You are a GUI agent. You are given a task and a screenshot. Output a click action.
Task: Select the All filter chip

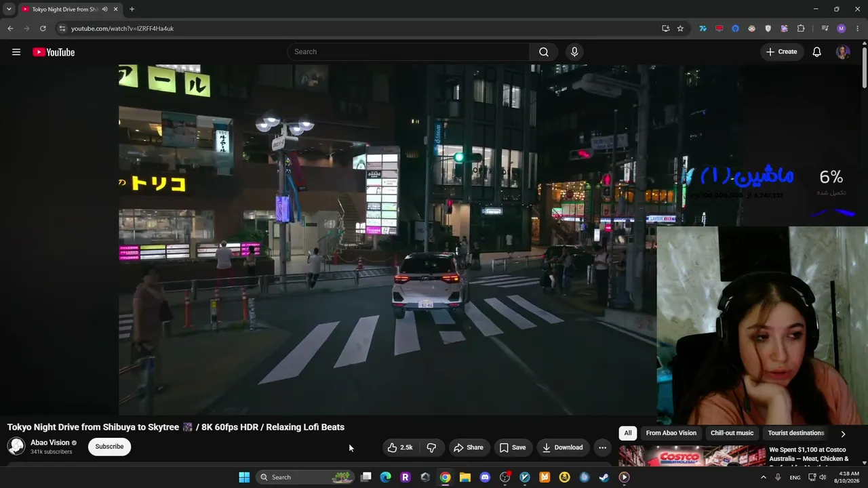tap(628, 433)
